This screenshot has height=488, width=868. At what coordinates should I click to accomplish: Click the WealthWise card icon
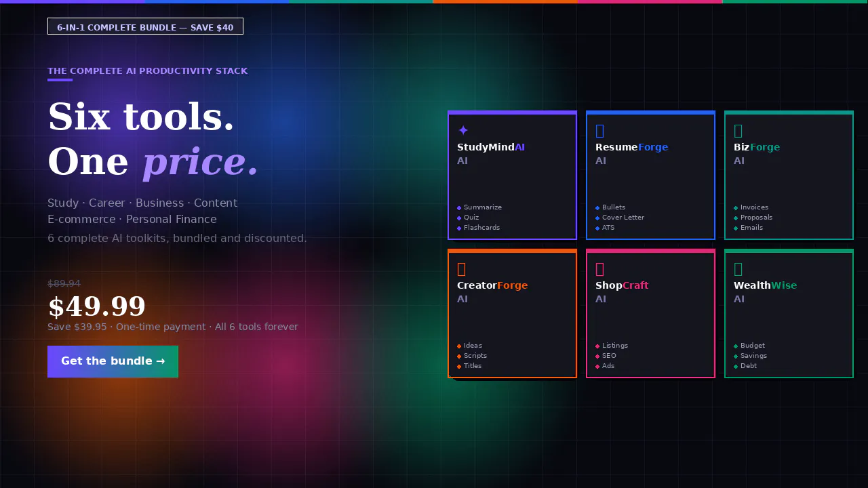coord(738,269)
